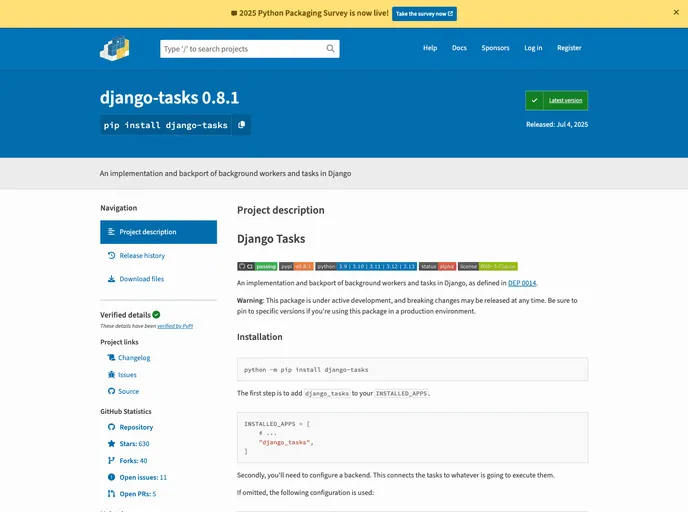
Task: Click the Release history clock icon
Action: [111, 255]
